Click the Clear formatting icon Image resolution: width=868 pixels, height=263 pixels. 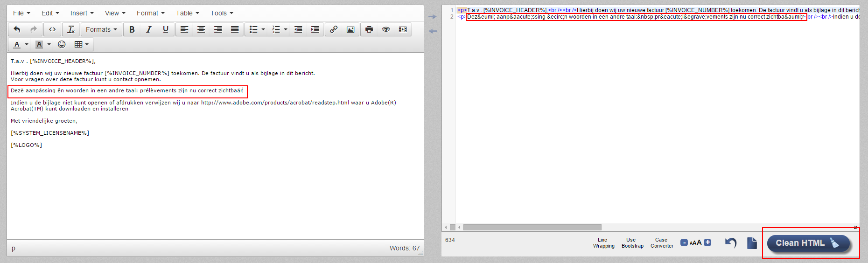71,29
